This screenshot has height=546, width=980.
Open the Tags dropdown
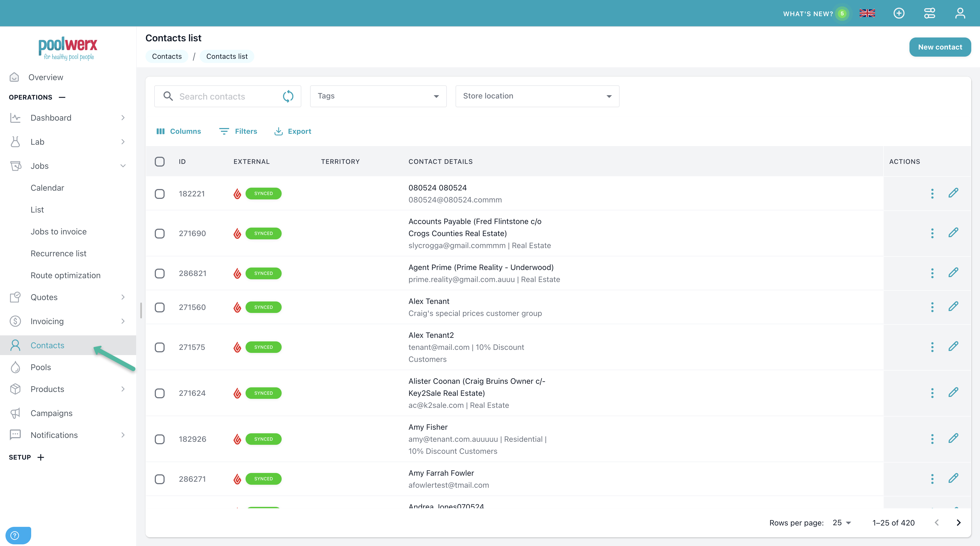378,96
